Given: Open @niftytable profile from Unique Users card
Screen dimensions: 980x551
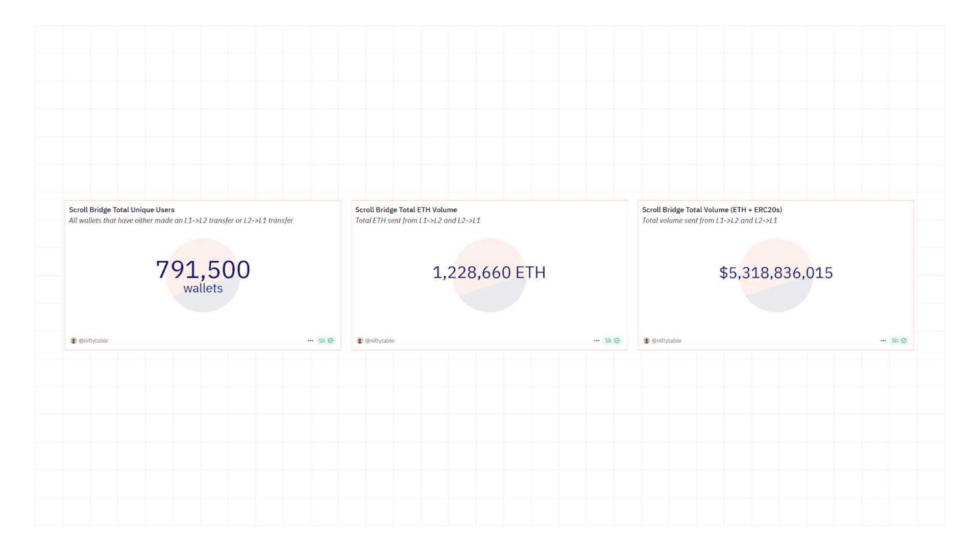Looking at the screenshot, I should [92, 340].
